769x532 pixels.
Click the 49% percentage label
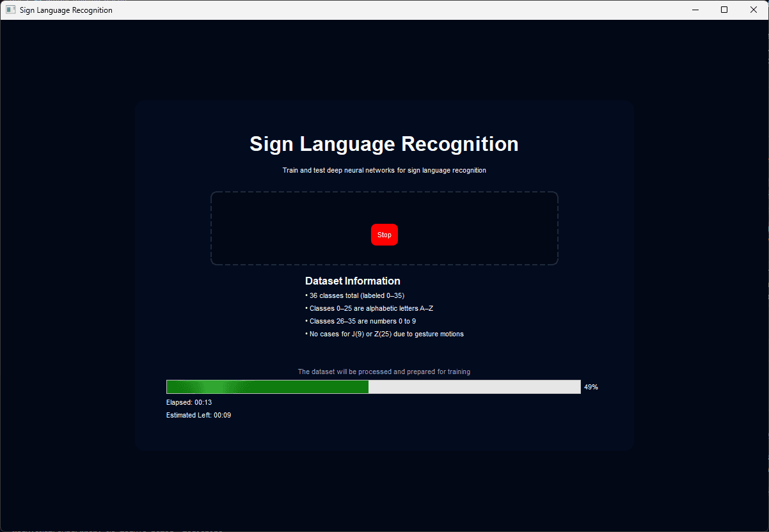[x=591, y=386]
